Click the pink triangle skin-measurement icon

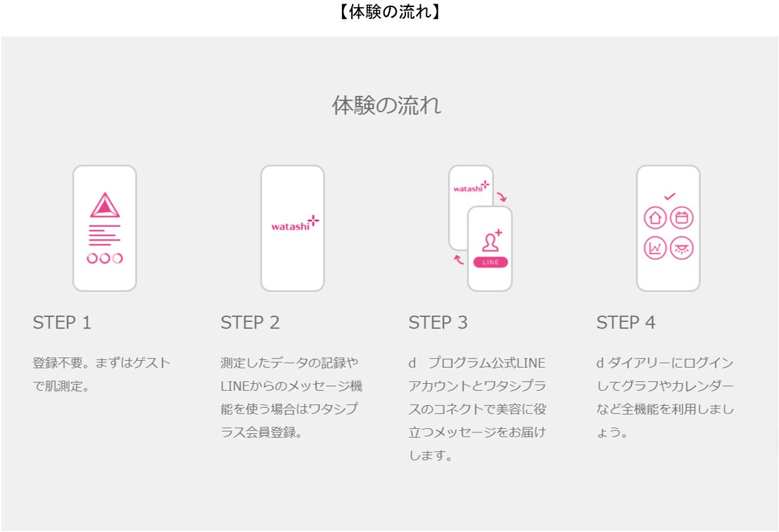click(105, 205)
